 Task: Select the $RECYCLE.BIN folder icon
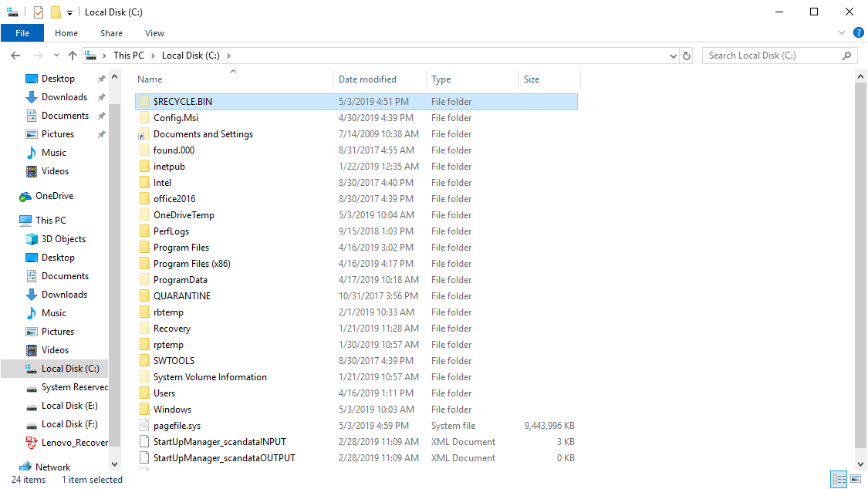[x=144, y=101]
